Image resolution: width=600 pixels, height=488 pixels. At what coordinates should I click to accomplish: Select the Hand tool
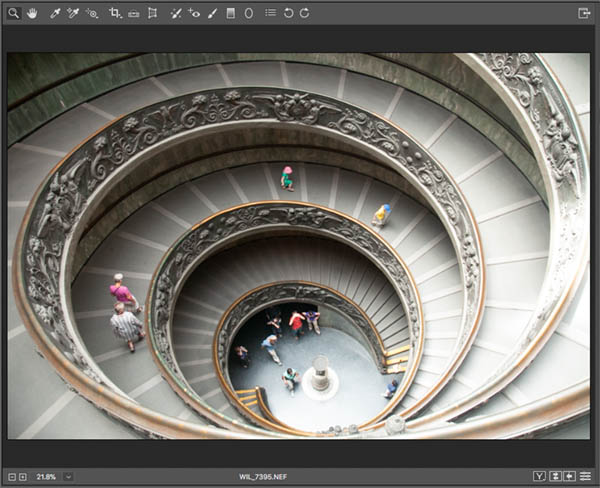click(32, 13)
